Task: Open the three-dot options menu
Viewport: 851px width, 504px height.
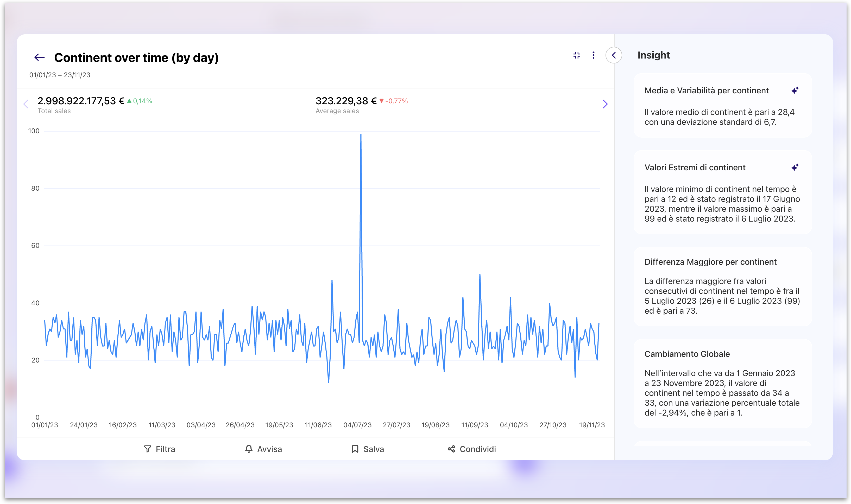Action: [593, 55]
